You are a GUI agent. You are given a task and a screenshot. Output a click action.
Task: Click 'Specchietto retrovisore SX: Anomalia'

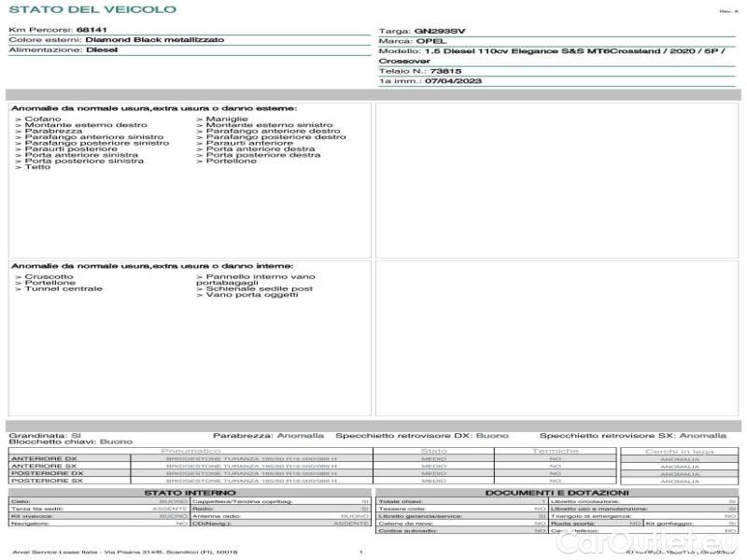coord(633,436)
